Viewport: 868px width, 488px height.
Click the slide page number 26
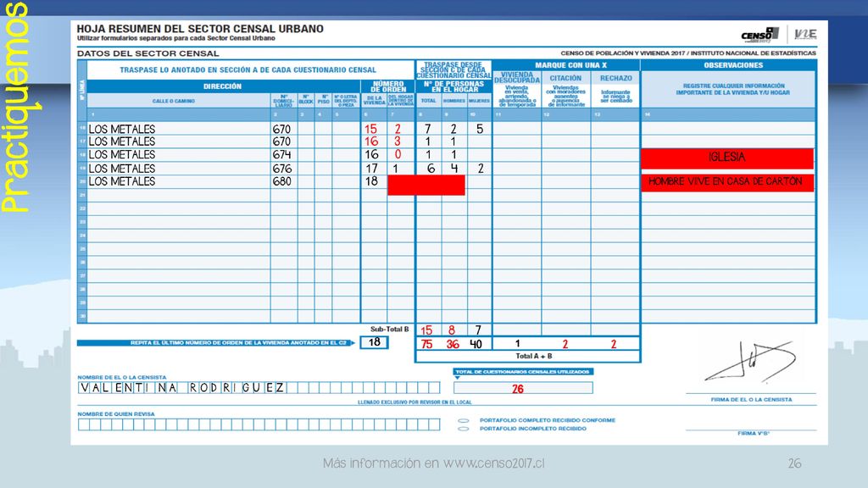click(795, 463)
